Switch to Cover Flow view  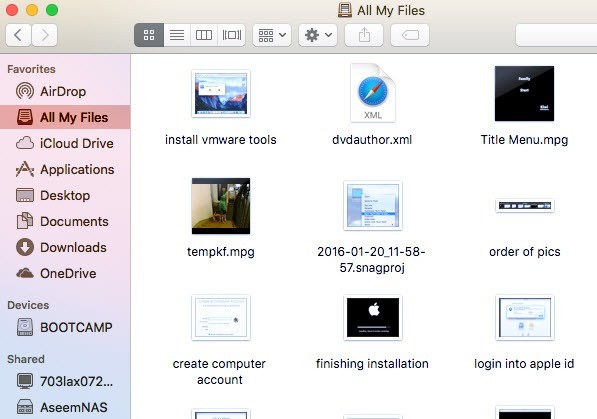coord(231,35)
